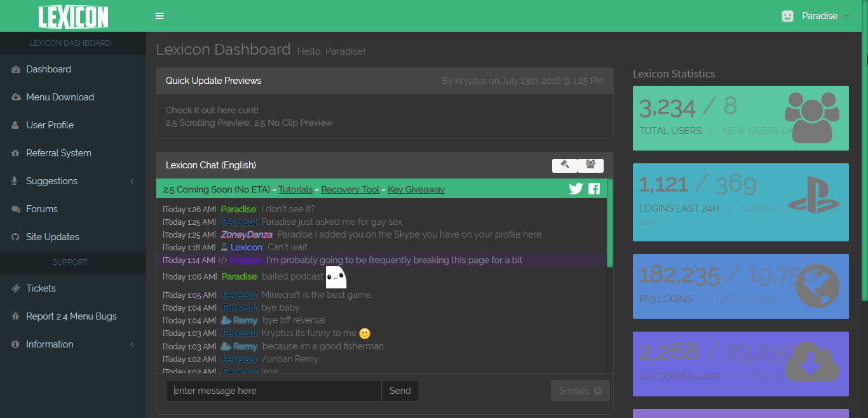Click the microphone icon beside Suggestions
Viewport: 868px width, 418px height.
click(x=15, y=181)
